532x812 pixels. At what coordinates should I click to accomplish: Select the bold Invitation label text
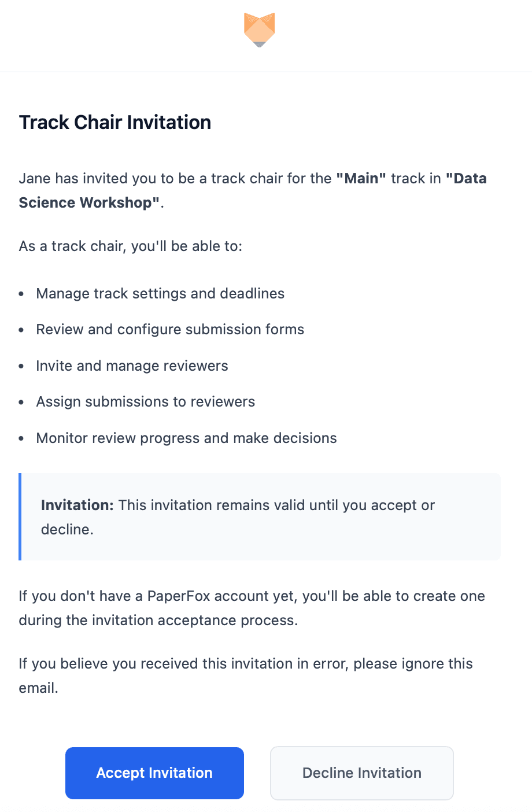pyautogui.click(x=76, y=505)
